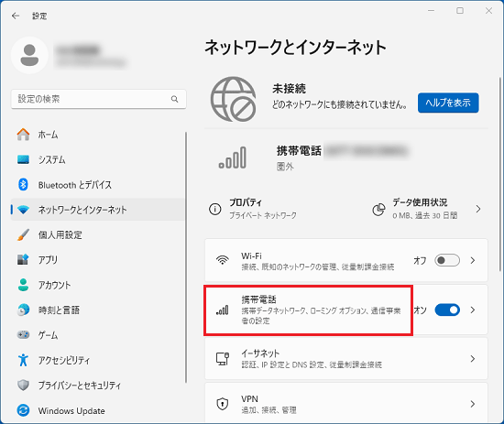Click the Wi-Fi オフ label
This screenshot has height=424, width=504.
[420, 260]
